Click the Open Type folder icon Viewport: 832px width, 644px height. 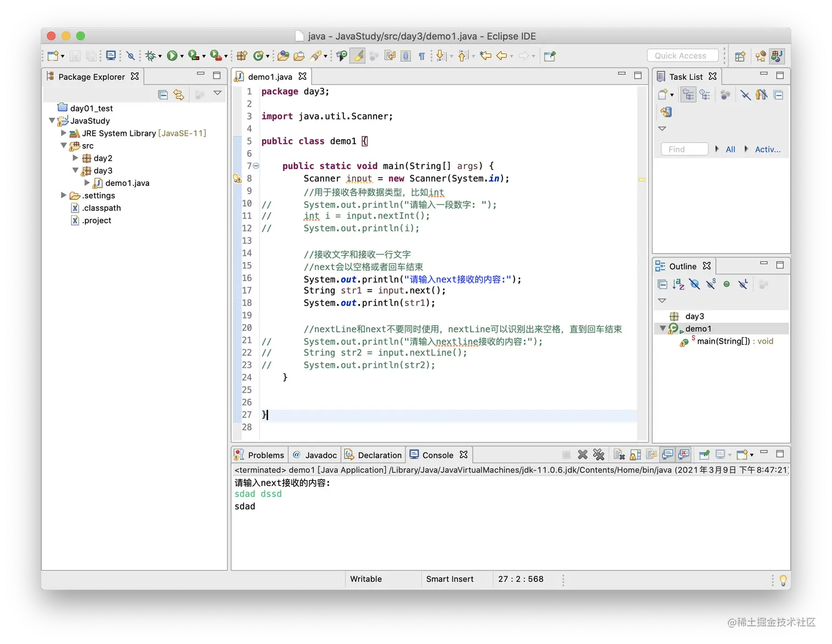[x=283, y=56]
